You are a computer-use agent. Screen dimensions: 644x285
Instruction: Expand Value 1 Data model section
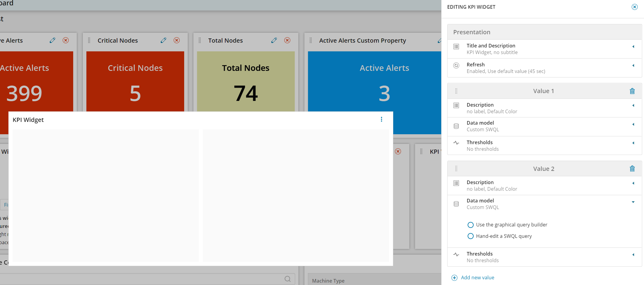pos(633,124)
